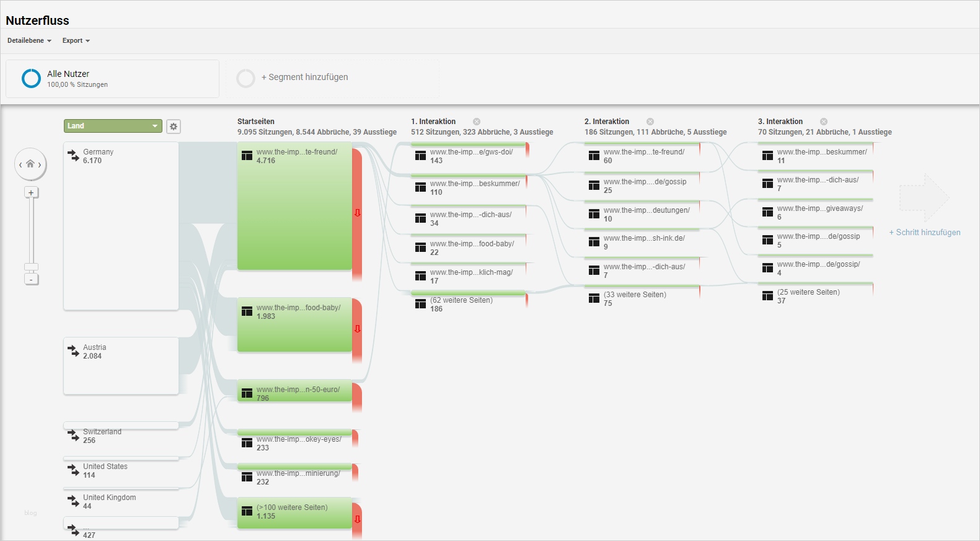The image size is (980, 541).
Task: Click the red drop-off arrow on food-baby node
Action: click(x=356, y=329)
